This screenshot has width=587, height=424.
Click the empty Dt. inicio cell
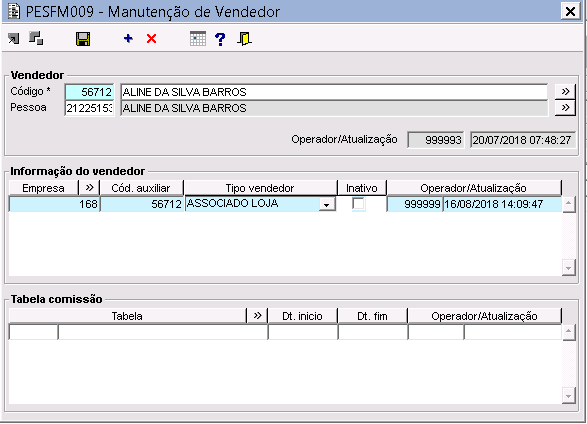pyautogui.click(x=303, y=332)
